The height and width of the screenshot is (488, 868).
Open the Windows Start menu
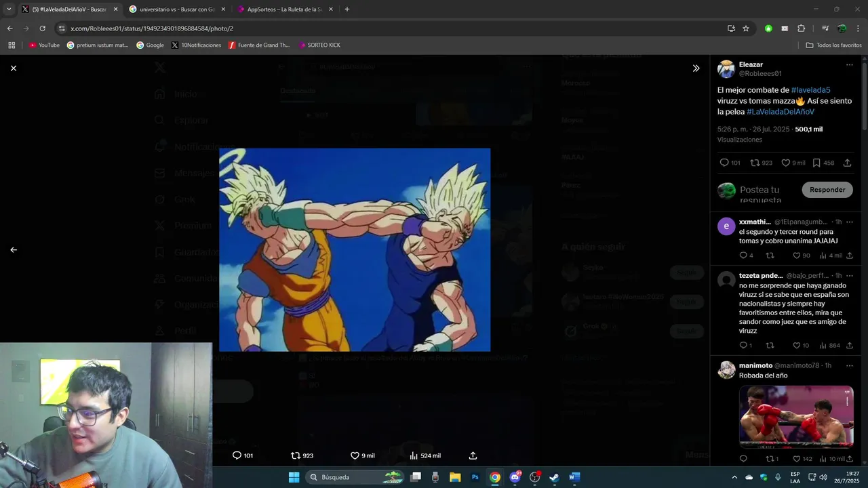point(294,477)
